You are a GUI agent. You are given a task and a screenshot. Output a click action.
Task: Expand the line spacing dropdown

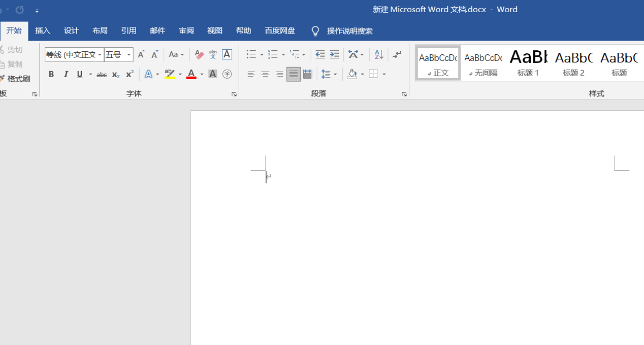335,75
